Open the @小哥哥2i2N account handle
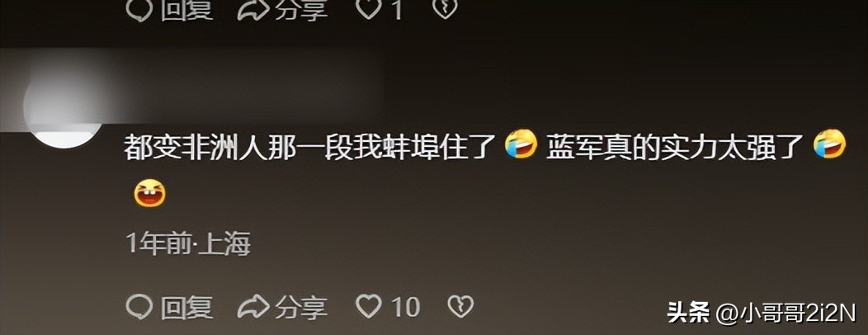This screenshot has height=335, width=868. coord(785,313)
